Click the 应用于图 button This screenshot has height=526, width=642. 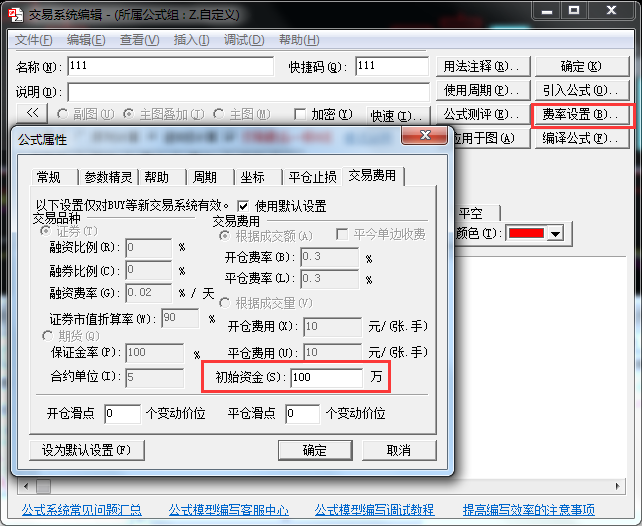(x=491, y=138)
